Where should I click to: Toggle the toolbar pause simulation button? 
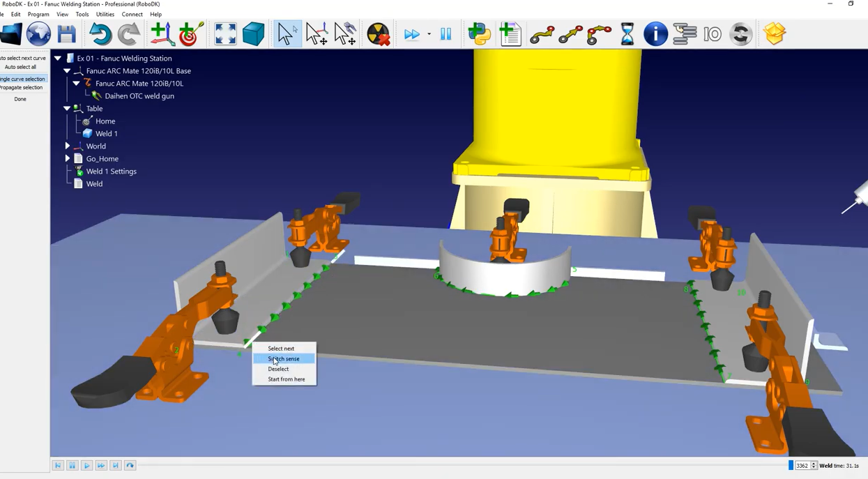pos(446,33)
